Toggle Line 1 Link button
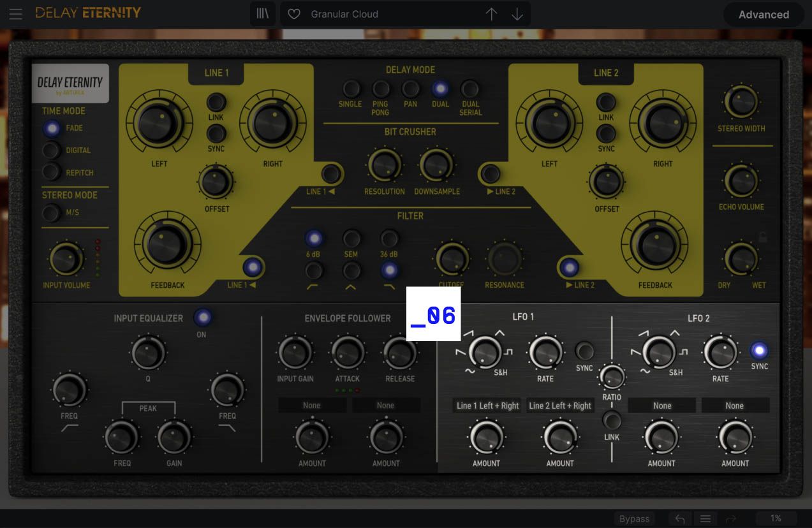Viewport: 812px width, 528px height. [x=216, y=102]
